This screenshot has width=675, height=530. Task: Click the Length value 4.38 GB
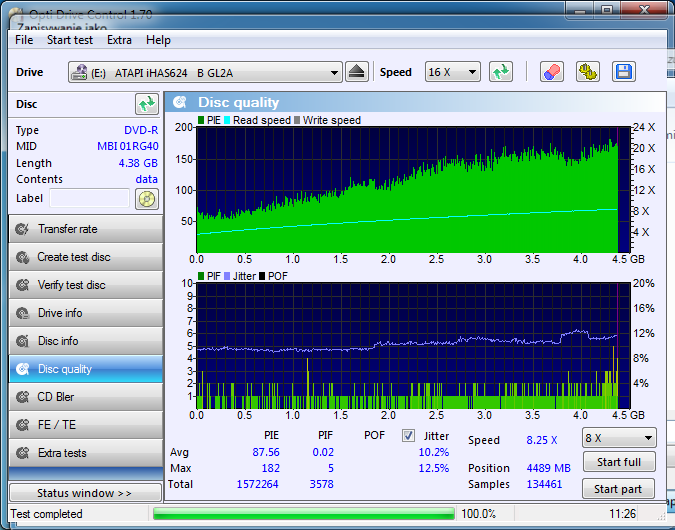point(138,163)
